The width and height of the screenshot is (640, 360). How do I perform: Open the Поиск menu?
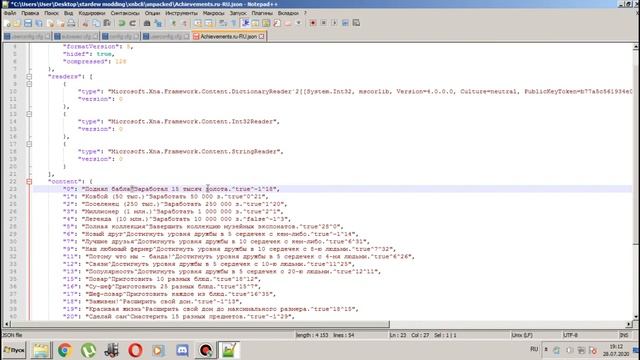[51, 13]
